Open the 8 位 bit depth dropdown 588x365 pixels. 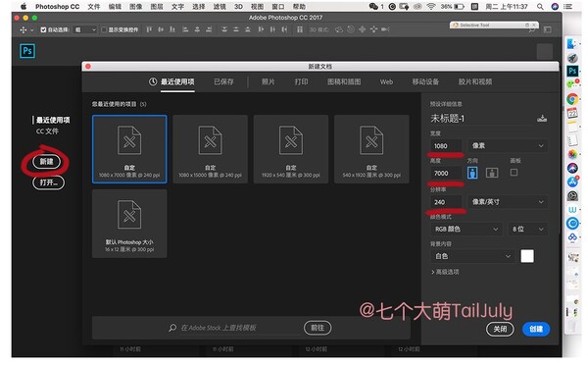[528, 229]
